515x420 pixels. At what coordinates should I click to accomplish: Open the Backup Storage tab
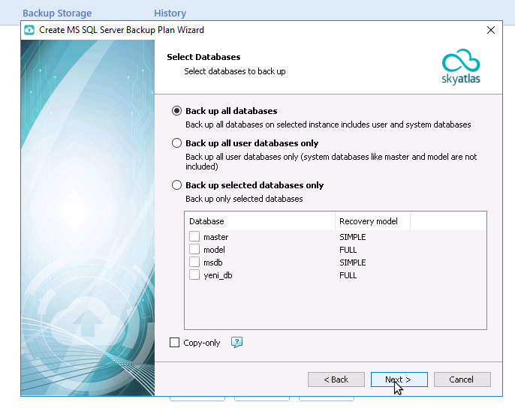(x=57, y=13)
